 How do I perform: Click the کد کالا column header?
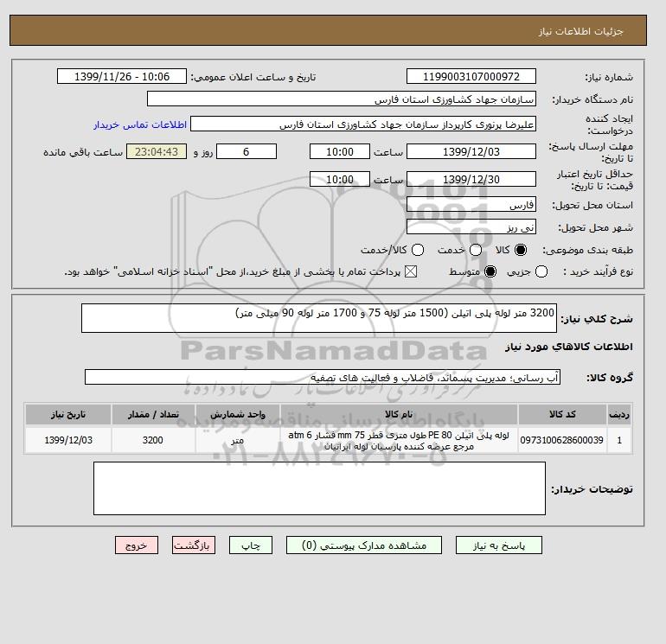562,414
